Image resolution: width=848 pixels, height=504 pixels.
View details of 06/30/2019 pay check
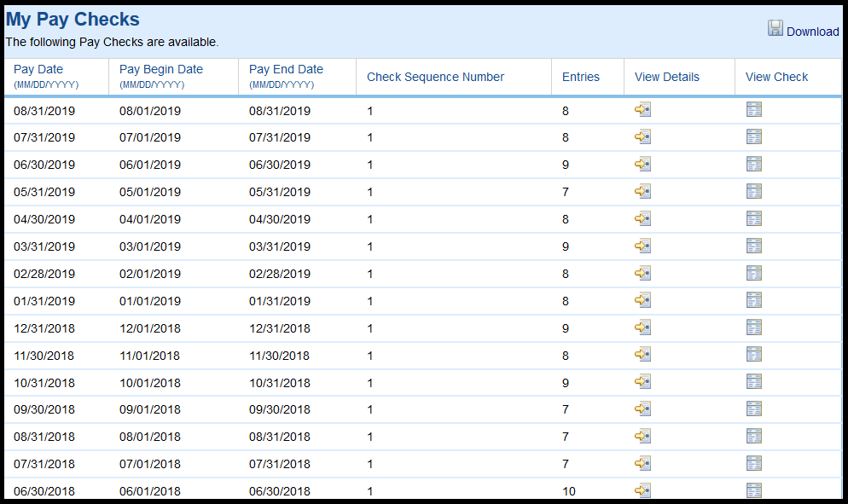tap(642, 165)
